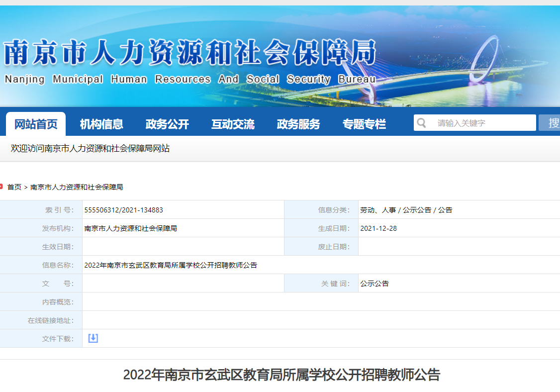The width and height of the screenshot is (560, 392).
Task: Click the 索引号 label
Action: [59, 210]
